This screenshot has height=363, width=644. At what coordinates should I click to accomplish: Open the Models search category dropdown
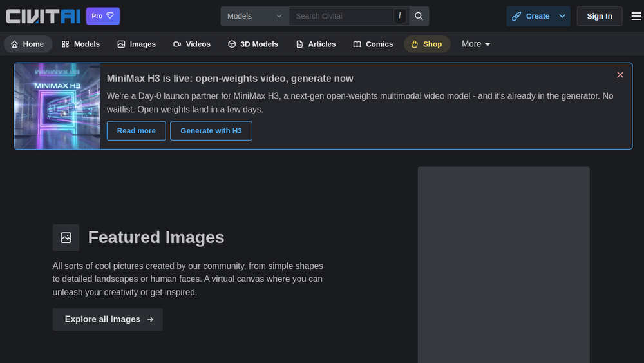(254, 16)
